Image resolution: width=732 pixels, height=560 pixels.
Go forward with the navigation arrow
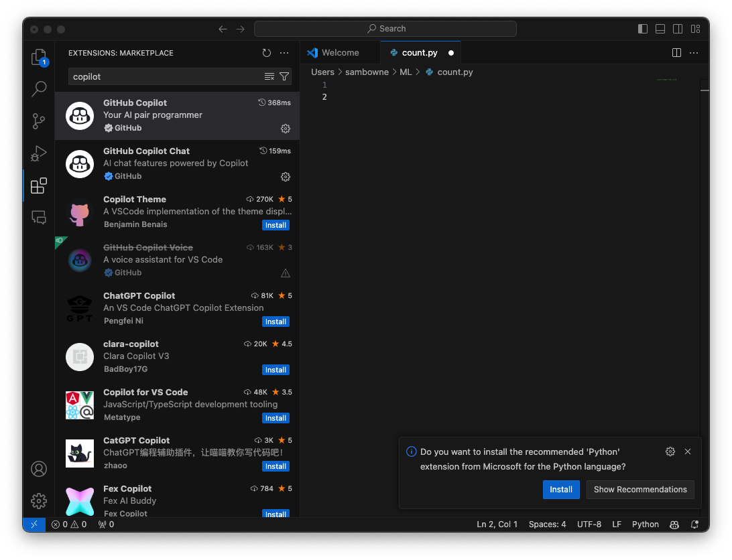pos(241,29)
